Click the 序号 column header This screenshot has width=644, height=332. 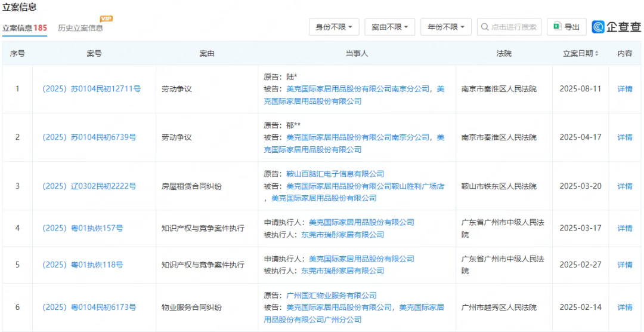pyautogui.click(x=17, y=54)
